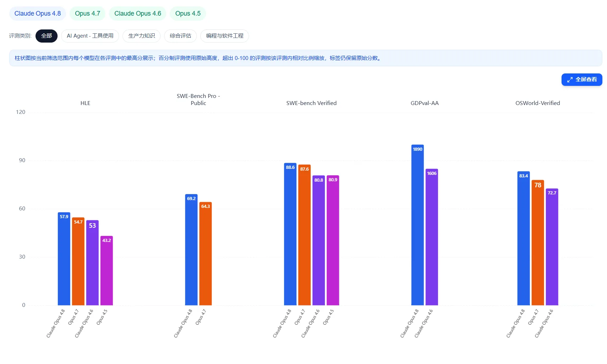Click Claude Opus 4.6 axis label under GDPval-AA

tap(424, 323)
